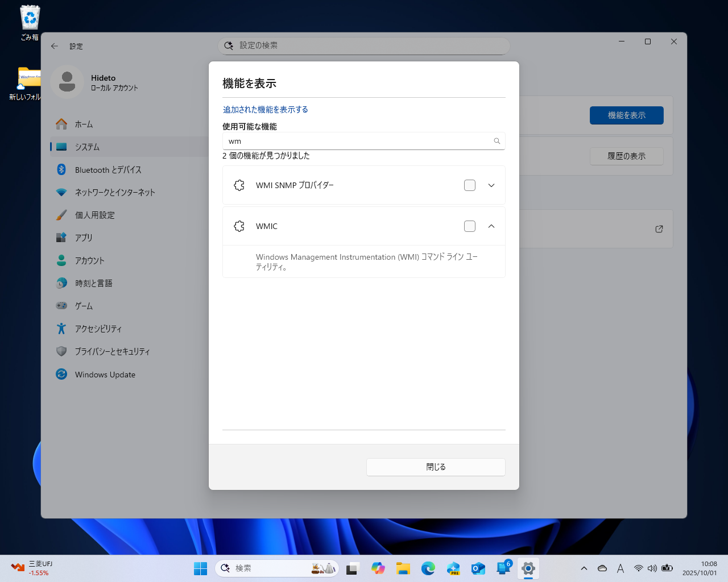This screenshot has width=728, height=582.
Task: Open the PRE-badged app on the taskbar
Action: tap(453, 568)
